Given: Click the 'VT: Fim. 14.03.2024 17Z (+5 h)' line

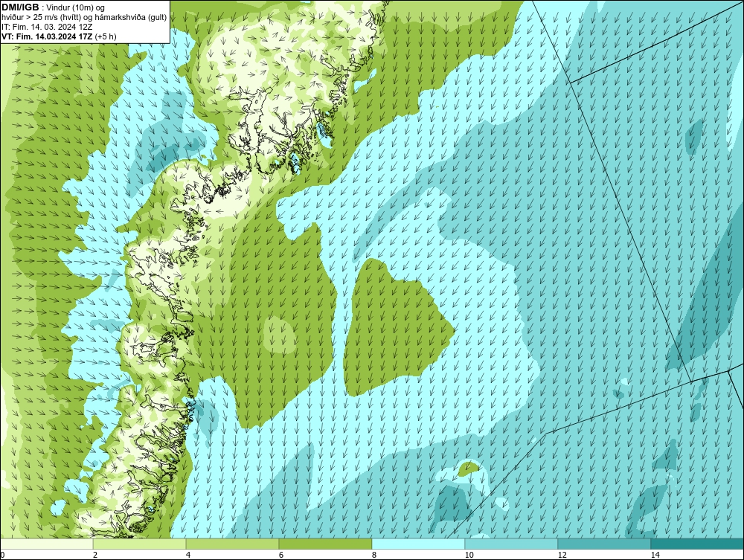Looking at the screenshot, I should pos(59,36).
